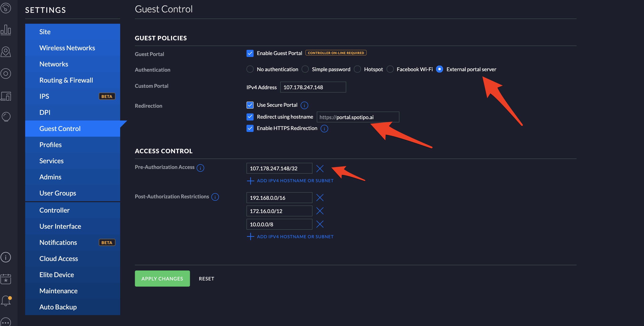This screenshot has height=326, width=644.
Task: Select Guest Control in settings menu
Action: 72,128
